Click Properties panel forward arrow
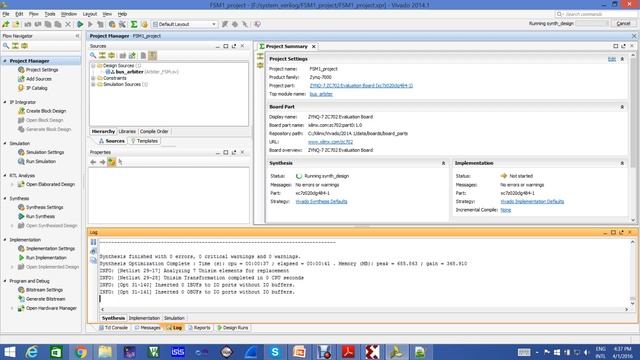Image resolution: width=640 pixels, height=360 pixels. (102, 162)
